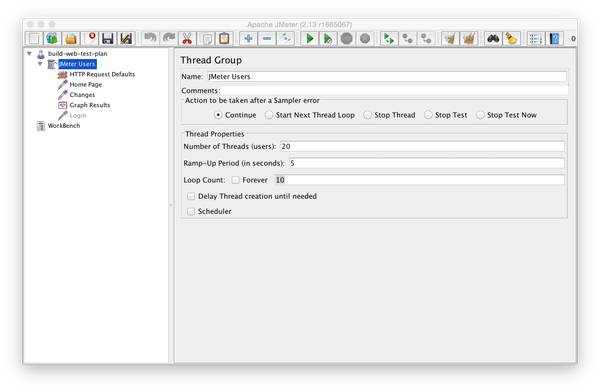Paste using the clipboard icon

pyautogui.click(x=224, y=39)
